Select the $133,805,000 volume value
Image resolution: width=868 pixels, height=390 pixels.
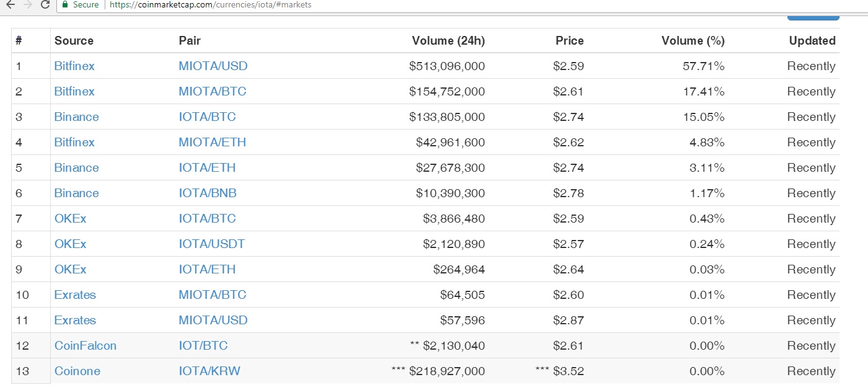tap(447, 117)
